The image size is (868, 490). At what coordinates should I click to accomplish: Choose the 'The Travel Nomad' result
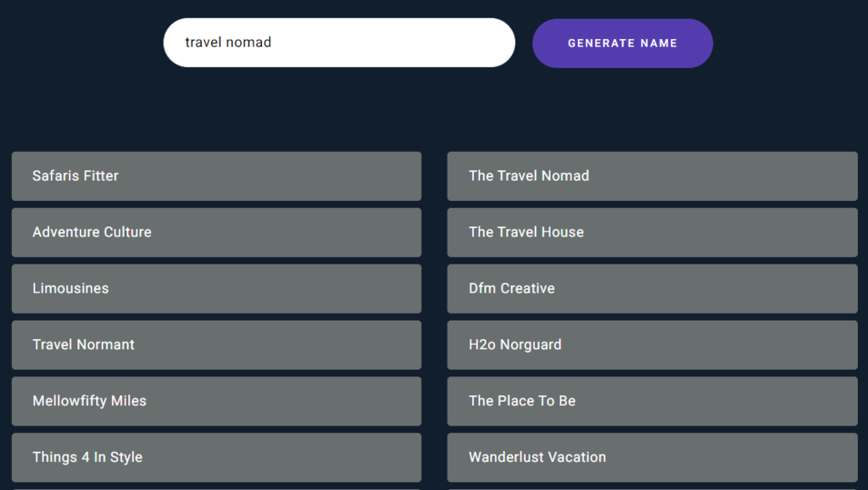tap(652, 176)
